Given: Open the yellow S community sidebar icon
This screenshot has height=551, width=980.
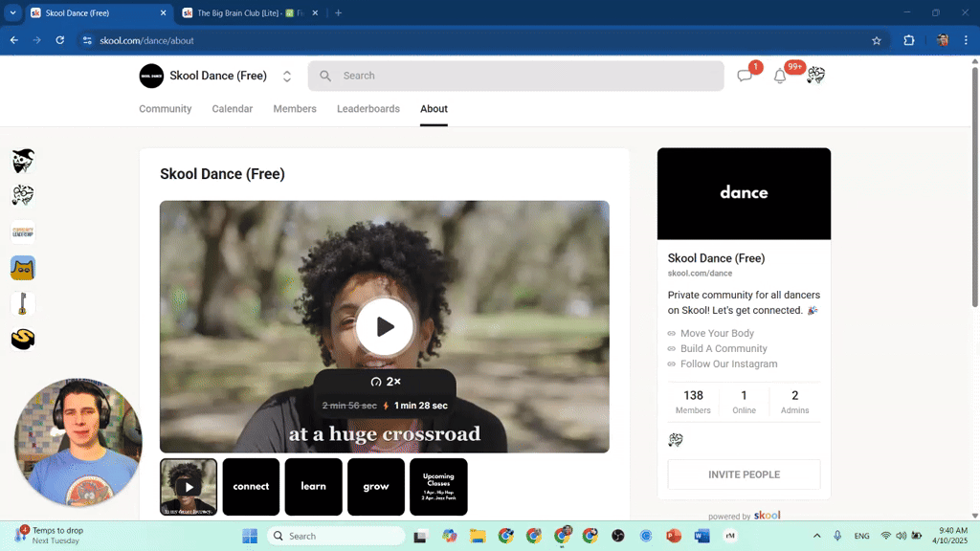Looking at the screenshot, I should pos(23,340).
